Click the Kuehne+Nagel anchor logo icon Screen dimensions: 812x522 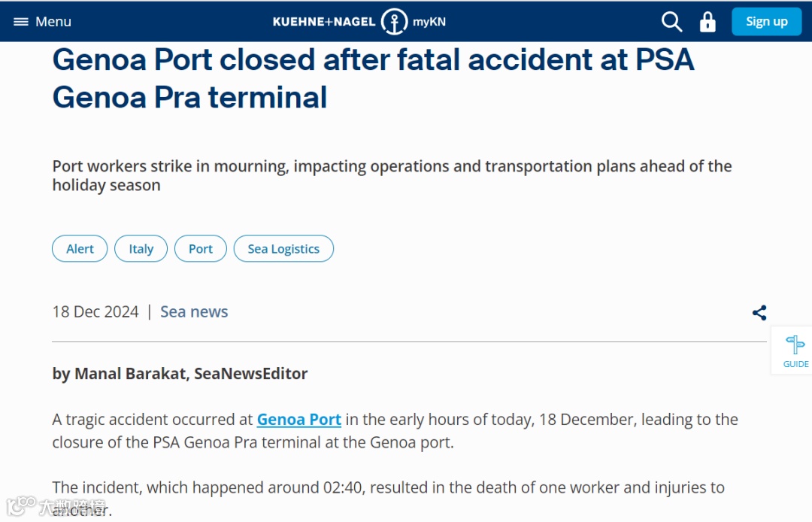394,21
